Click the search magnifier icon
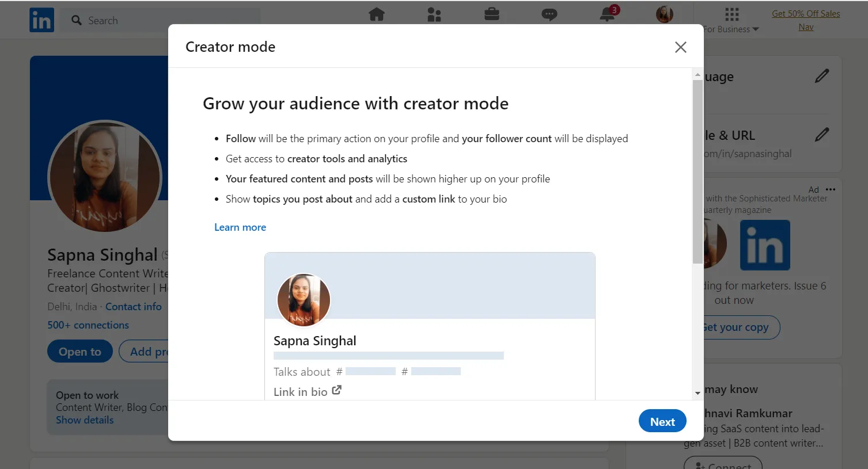The height and width of the screenshot is (469, 868). 77,20
